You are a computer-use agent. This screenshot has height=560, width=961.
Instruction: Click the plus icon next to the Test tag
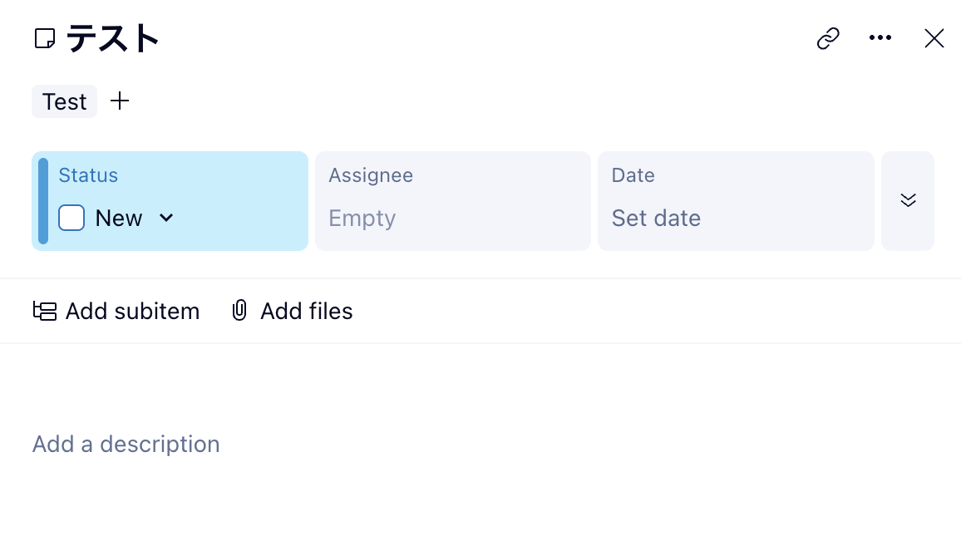coord(121,101)
